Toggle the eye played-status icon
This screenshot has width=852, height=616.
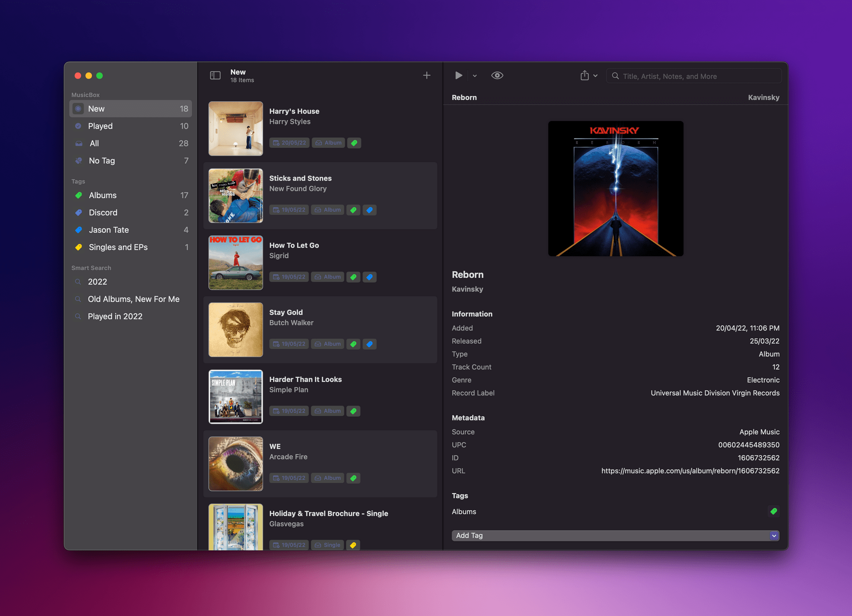[497, 75]
